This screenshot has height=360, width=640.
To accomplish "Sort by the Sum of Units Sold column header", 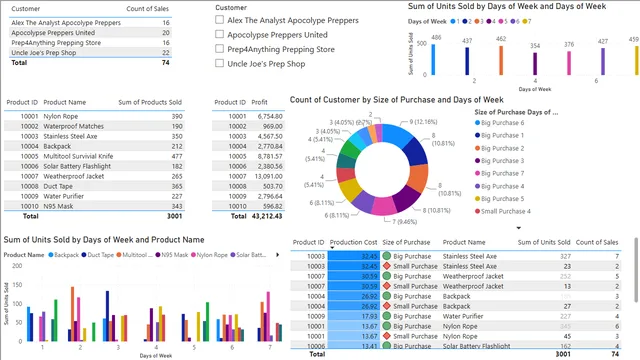I will pyautogui.click(x=544, y=242).
